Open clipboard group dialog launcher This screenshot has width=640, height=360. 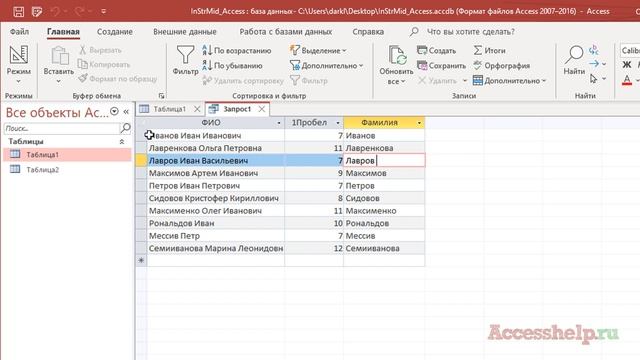161,96
